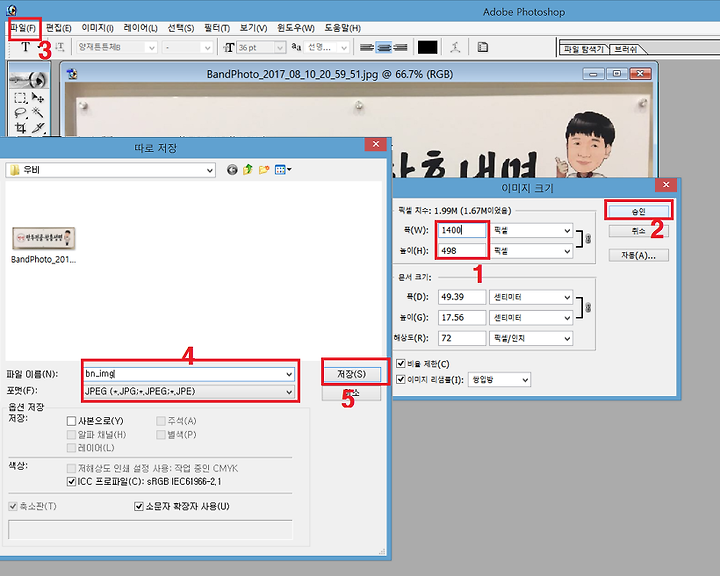Screen dimensions: 720x576
Task: Click the black text color swatch
Action: click(428, 47)
